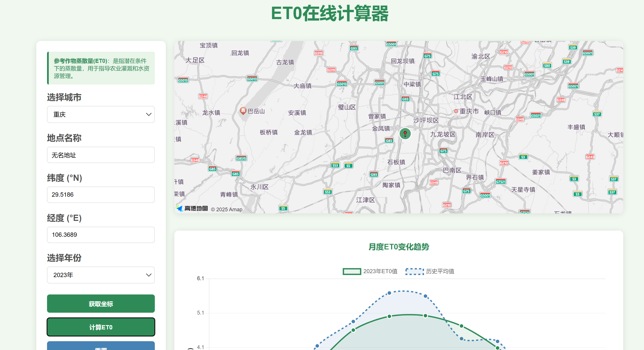644x350 pixels.
Task: Click the blue 重置 button
Action: [101, 347]
